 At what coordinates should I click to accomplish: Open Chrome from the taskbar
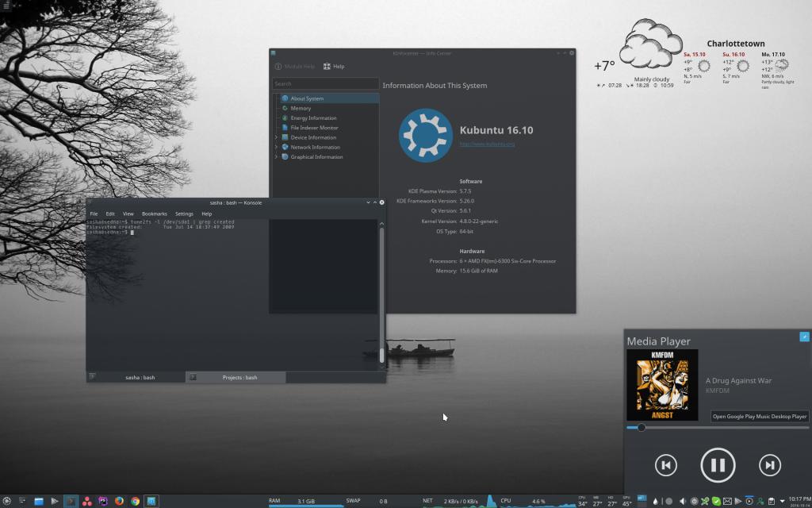[x=136, y=501]
